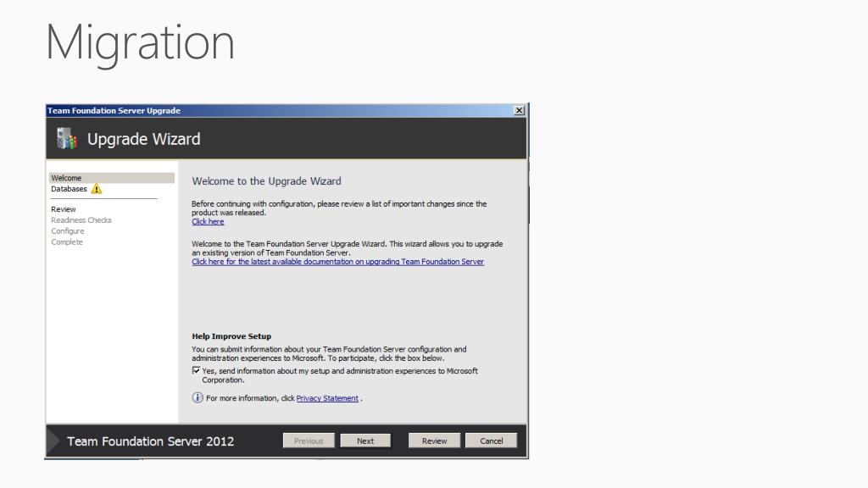Click the warning icon beside Databases
The image size is (868, 488).
(x=97, y=189)
